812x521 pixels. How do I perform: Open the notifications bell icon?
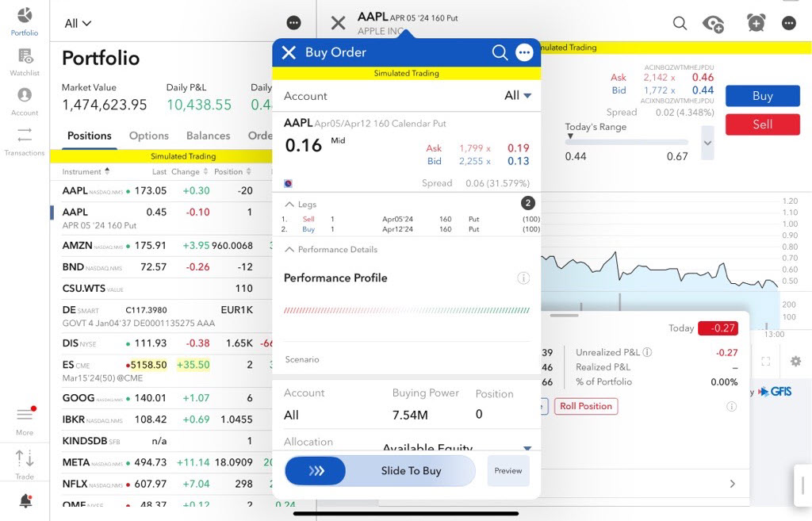[25, 500]
